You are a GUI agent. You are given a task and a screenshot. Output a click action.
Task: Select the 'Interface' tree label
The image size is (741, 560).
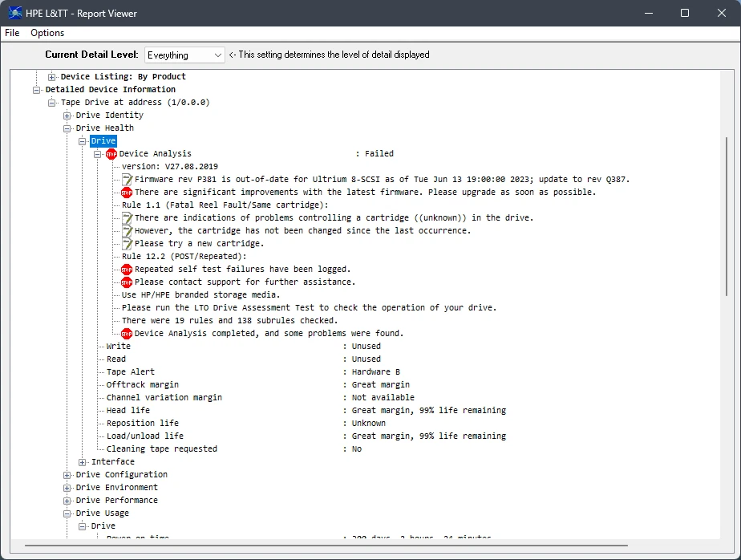pos(113,461)
